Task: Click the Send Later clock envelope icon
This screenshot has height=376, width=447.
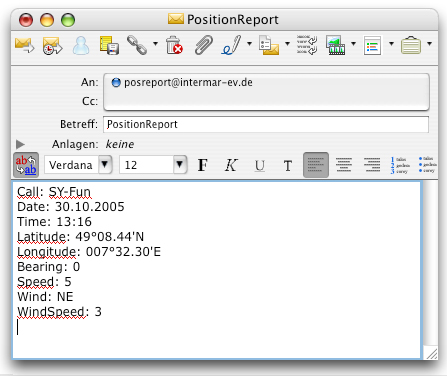Action: coord(52,45)
